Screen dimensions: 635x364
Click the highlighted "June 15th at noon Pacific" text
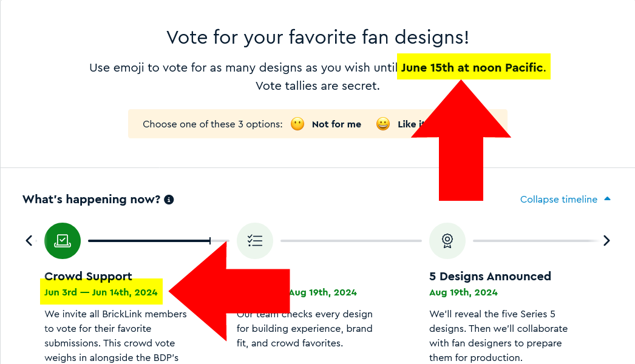[x=472, y=67]
